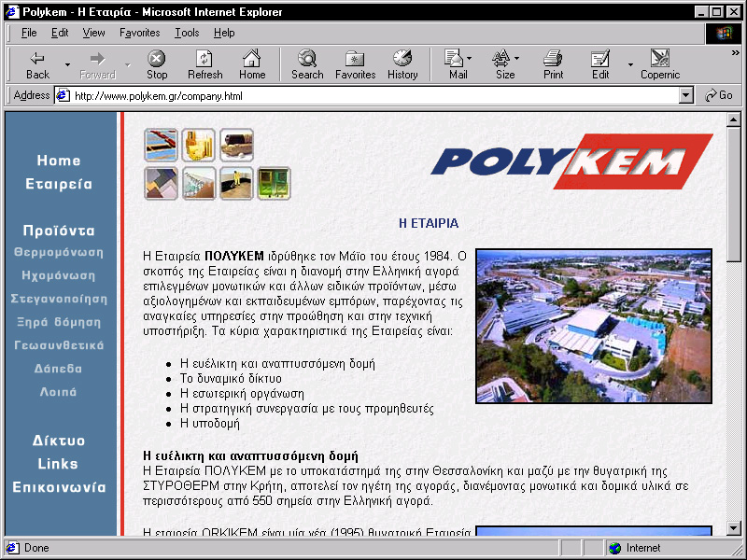
Task: Launch the Copernic toolbar button
Action: point(660,64)
